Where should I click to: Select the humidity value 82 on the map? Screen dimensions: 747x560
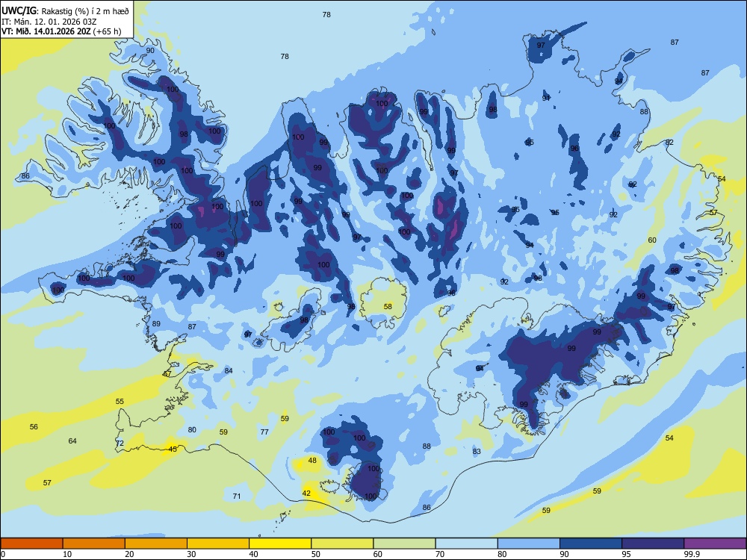point(670,143)
